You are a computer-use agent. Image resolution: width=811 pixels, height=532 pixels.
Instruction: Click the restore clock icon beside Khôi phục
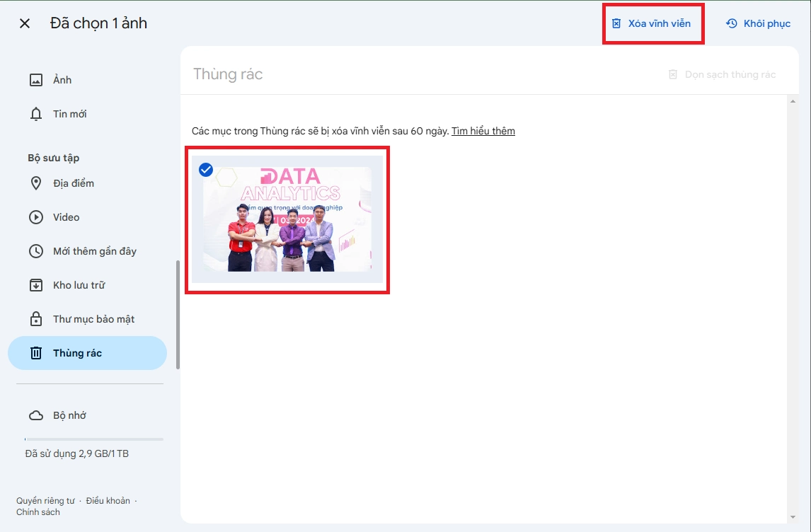click(732, 23)
